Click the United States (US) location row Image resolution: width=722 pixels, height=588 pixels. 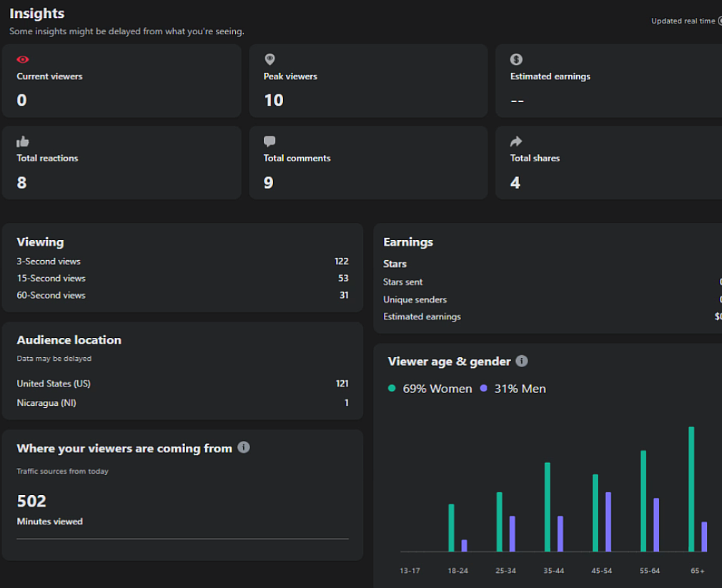click(x=182, y=384)
